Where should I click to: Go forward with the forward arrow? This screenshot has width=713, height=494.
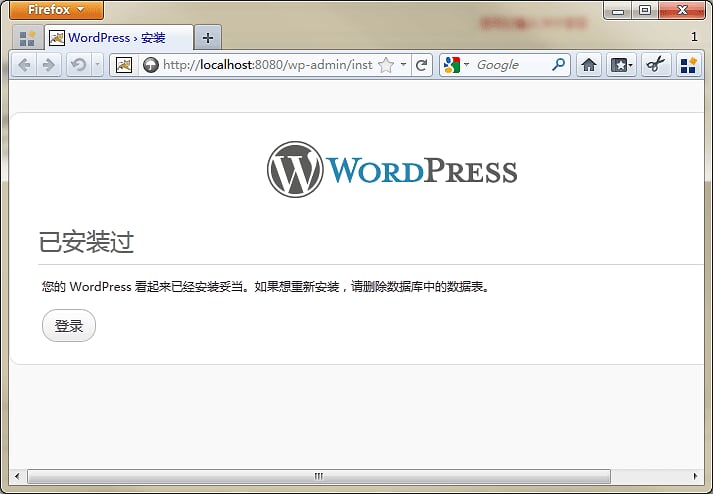click(x=48, y=65)
